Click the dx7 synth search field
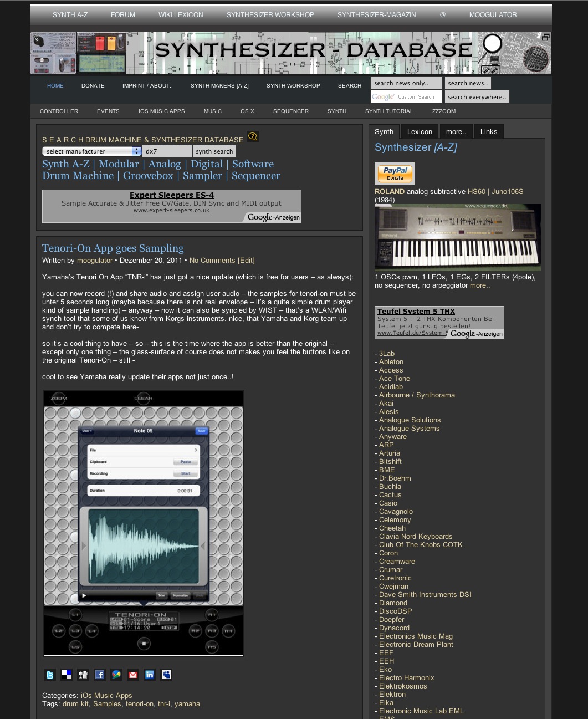Image resolution: width=588 pixels, height=719 pixels. pos(167,151)
